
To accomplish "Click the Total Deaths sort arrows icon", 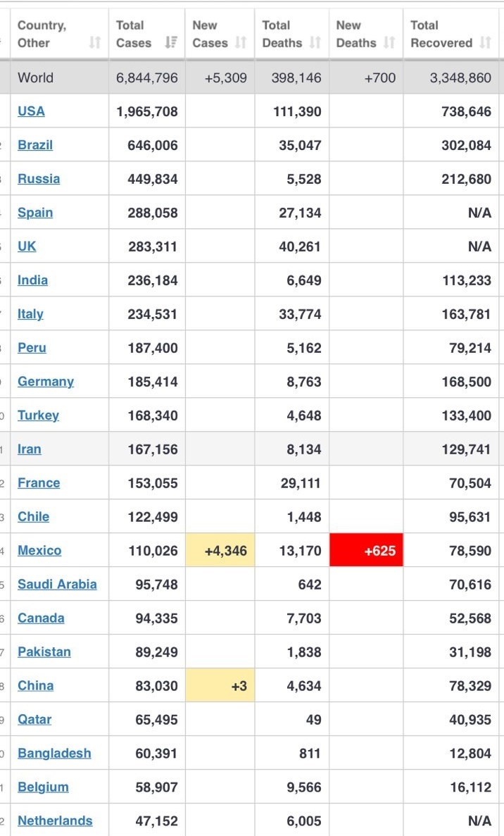I will pyautogui.click(x=315, y=43).
